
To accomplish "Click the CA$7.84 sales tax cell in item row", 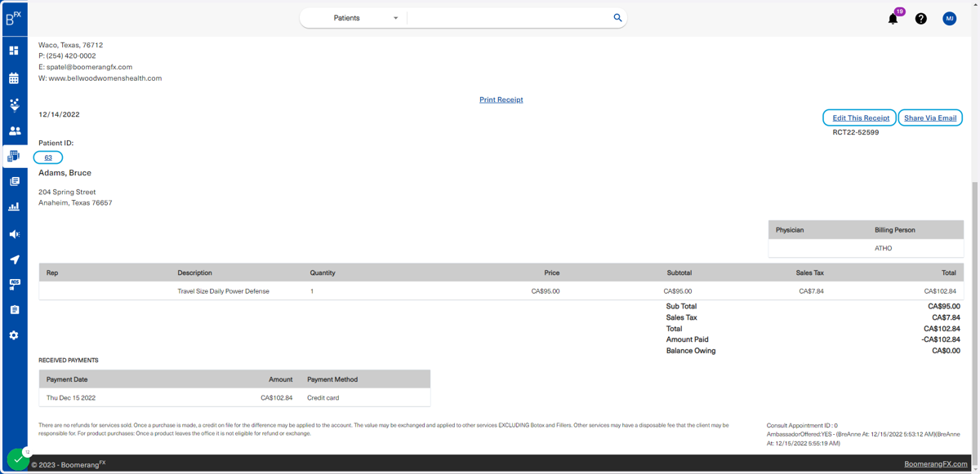I will click(811, 291).
